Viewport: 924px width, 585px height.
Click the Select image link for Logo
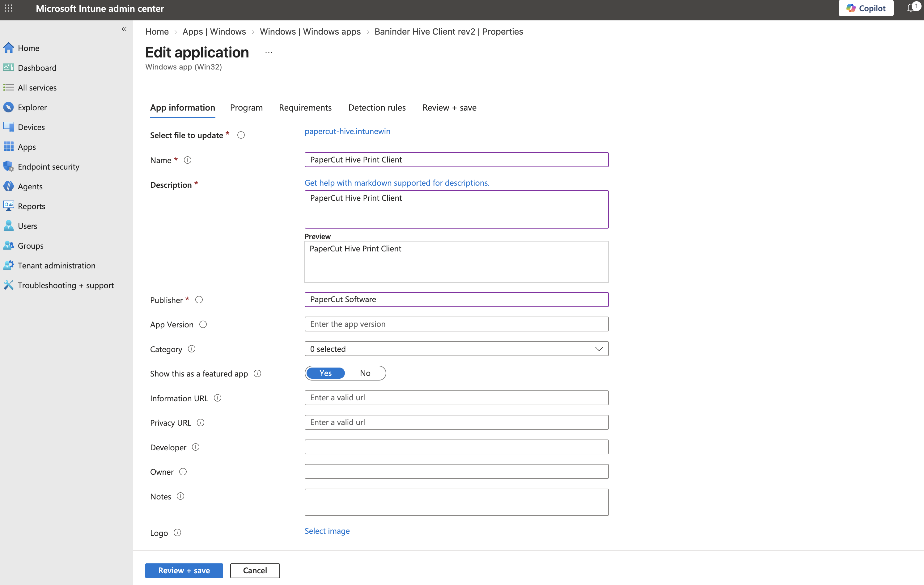pos(327,531)
